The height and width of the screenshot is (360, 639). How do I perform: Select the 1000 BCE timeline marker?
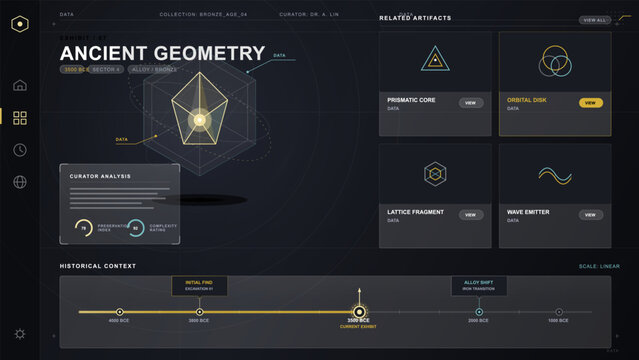[x=559, y=312]
